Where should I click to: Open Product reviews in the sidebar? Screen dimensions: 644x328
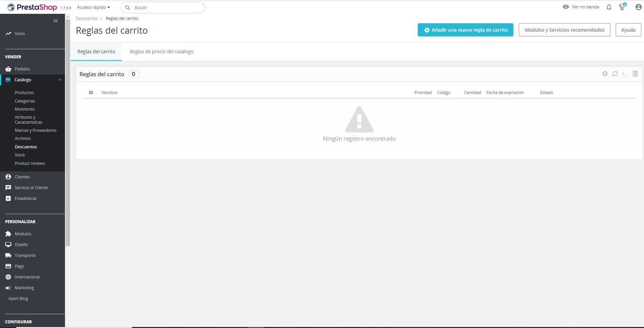tap(30, 163)
